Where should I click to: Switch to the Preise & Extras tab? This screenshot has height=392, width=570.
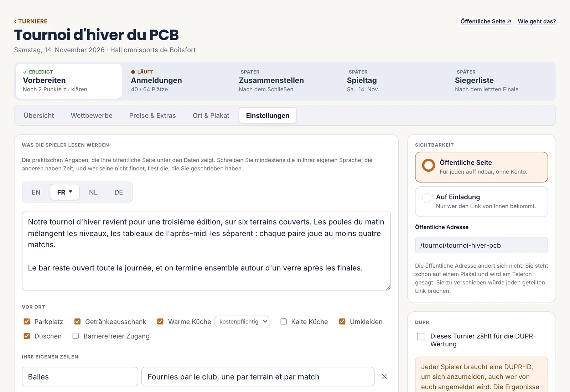tap(152, 115)
